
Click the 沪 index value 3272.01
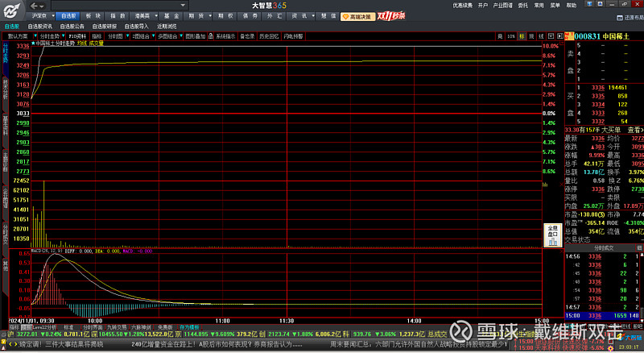(27, 334)
